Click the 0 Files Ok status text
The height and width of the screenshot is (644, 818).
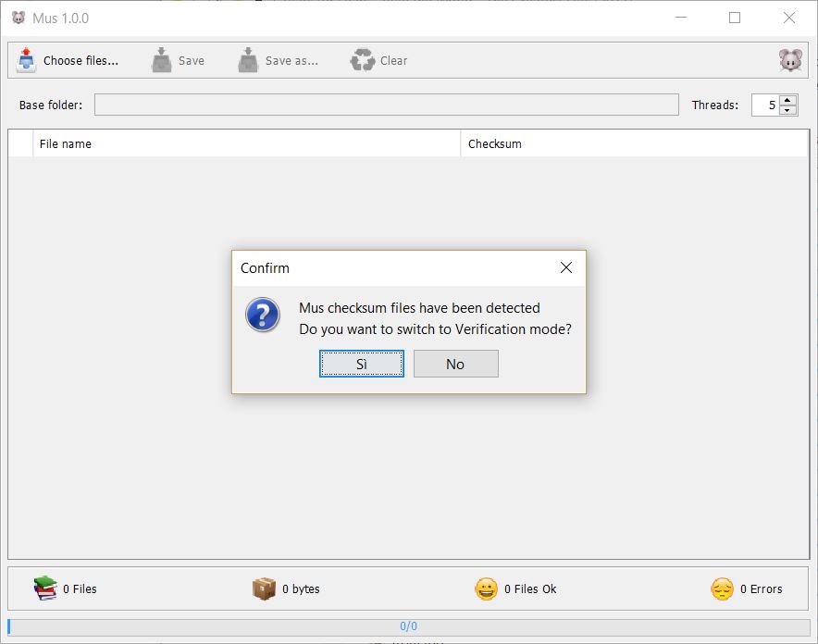pyautogui.click(x=530, y=588)
